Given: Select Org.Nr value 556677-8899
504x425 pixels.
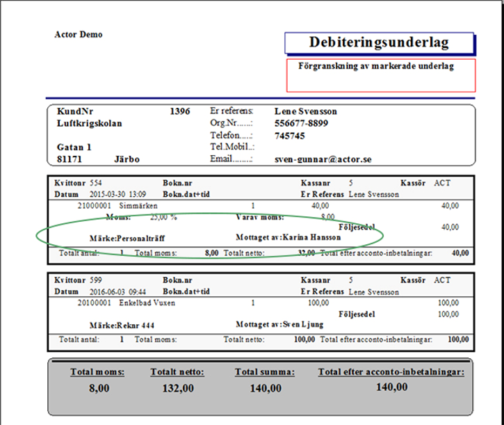Looking at the screenshot, I should click(x=301, y=124).
